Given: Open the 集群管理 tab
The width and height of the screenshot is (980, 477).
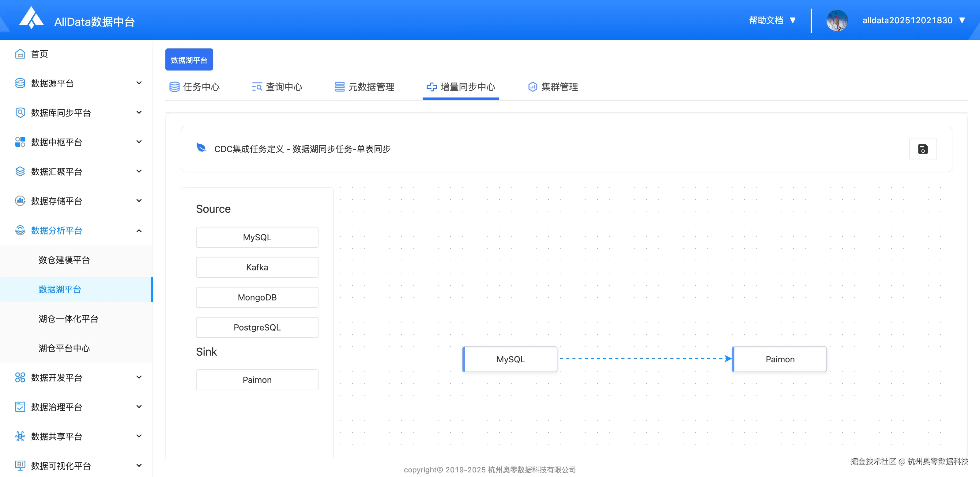Looking at the screenshot, I should 553,87.
